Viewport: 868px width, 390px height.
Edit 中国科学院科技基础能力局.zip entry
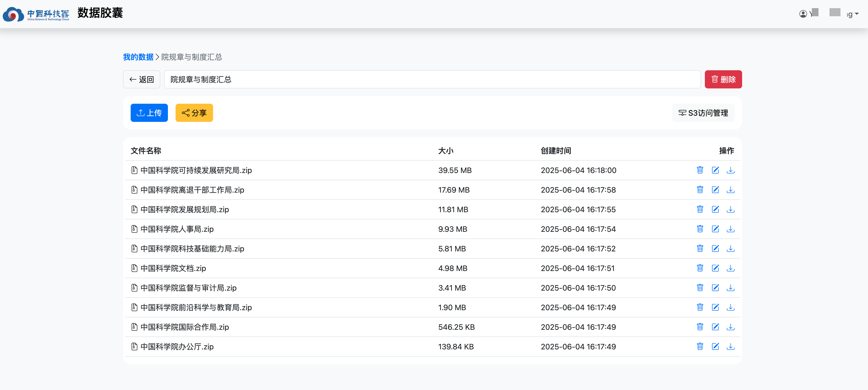click(x=715, y=249)
